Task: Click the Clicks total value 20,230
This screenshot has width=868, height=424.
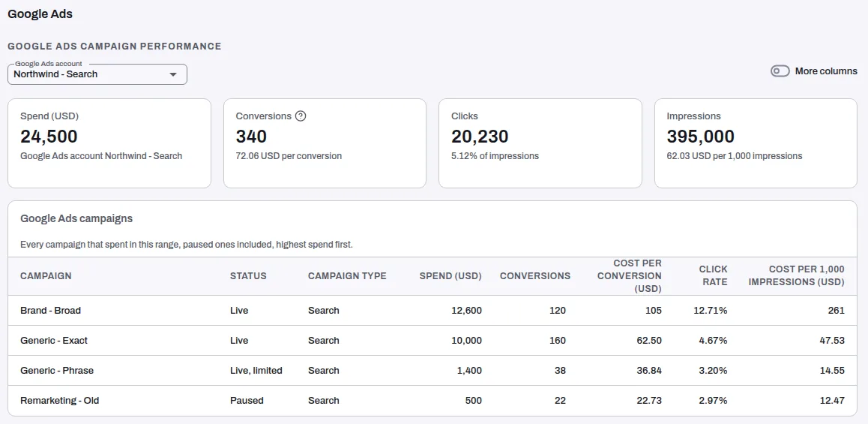Action: (x=480, y=137)
